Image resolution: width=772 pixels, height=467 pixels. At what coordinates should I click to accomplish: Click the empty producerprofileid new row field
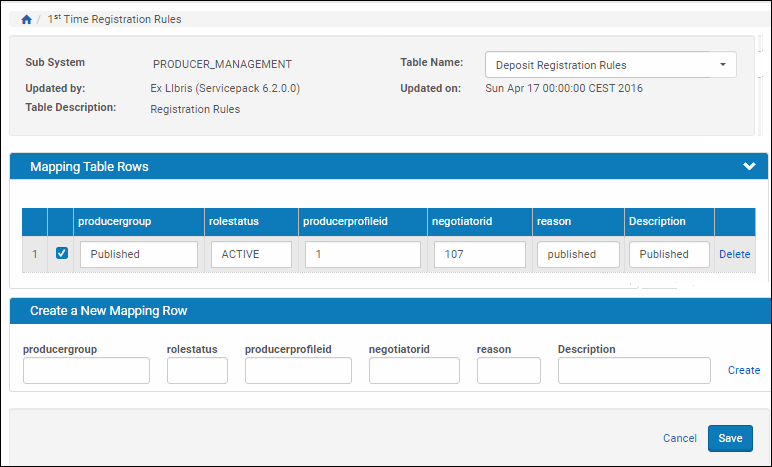[x=298, y=371]
